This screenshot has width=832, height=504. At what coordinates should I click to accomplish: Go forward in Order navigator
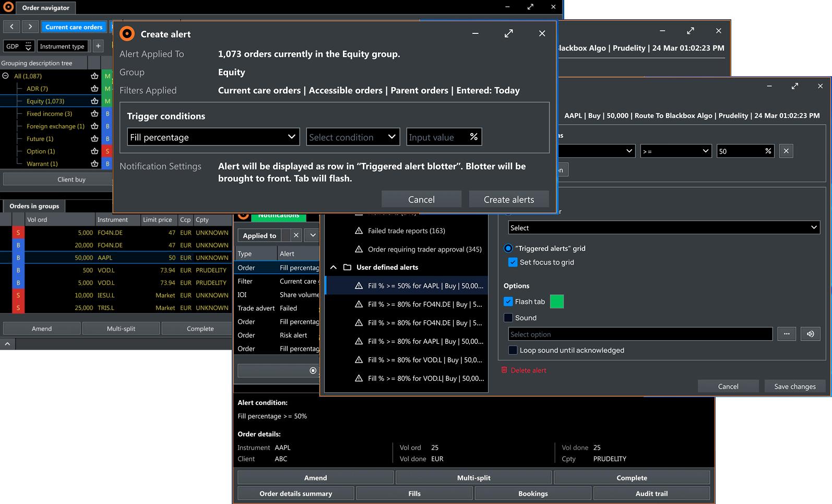[x=30, y=27]
